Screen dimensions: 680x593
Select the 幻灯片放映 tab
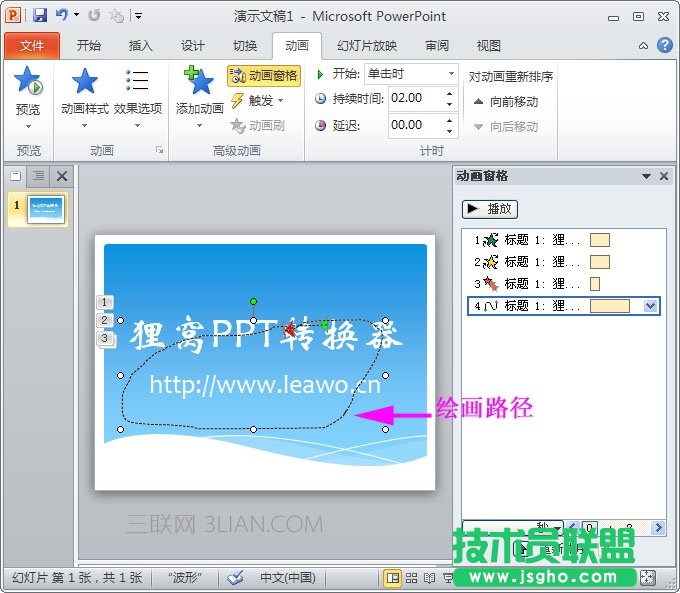click(x=367, y=46)
